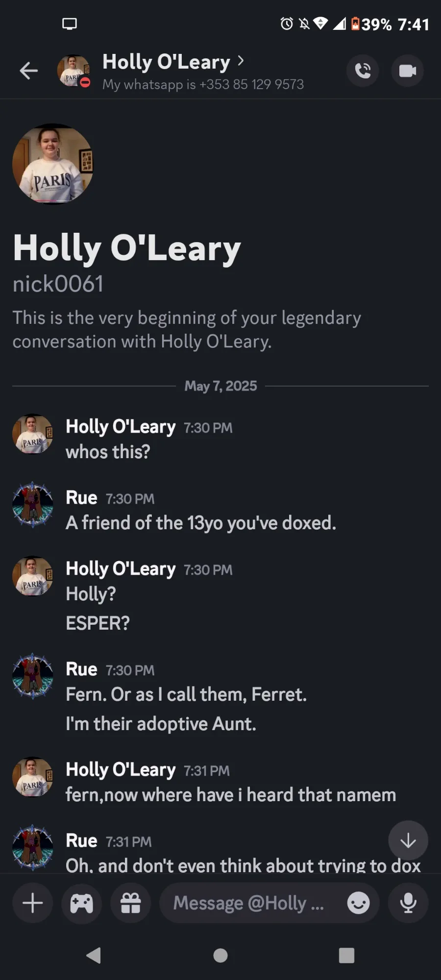Tap the plus icon to add attachment

point(33,903)
